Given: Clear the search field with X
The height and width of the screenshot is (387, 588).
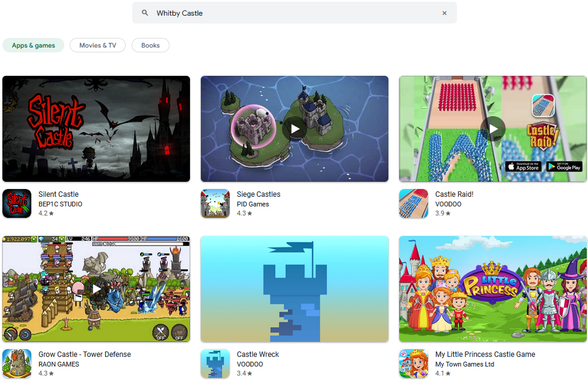Looking at the screenshot, I should coord(444,13).
